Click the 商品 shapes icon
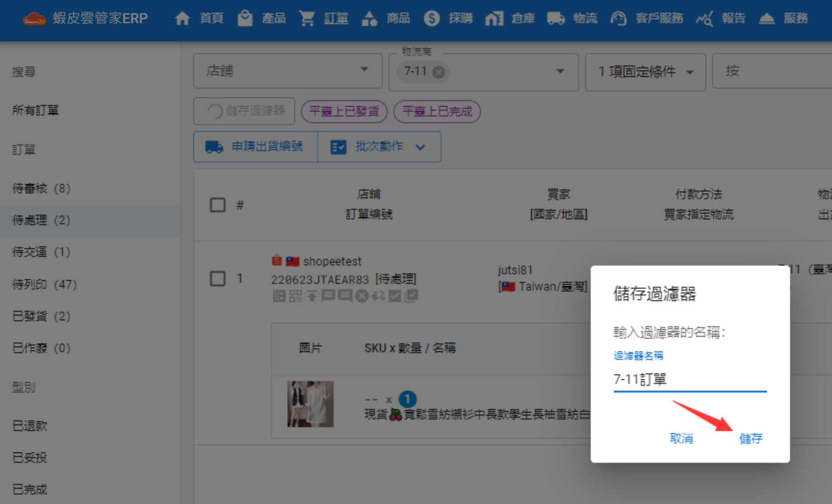Image resolution: width=832 pixels, height=504 pixels. pos(369,19)
